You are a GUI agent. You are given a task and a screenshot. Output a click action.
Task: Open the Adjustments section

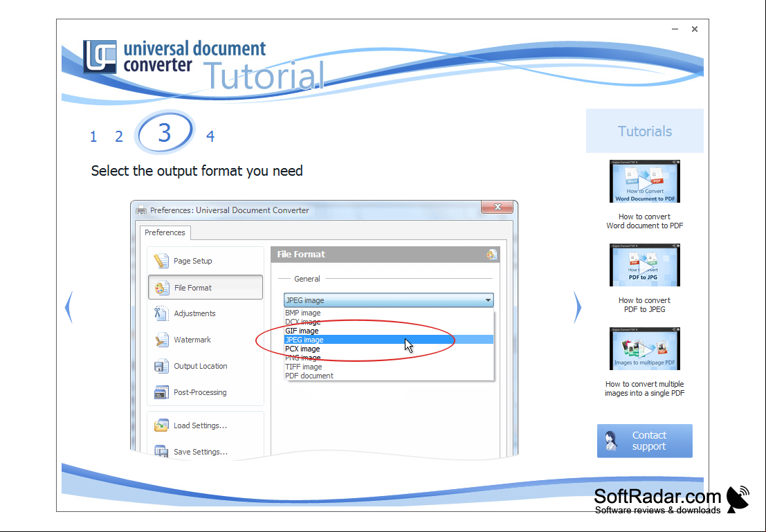[x=206, y=313]
